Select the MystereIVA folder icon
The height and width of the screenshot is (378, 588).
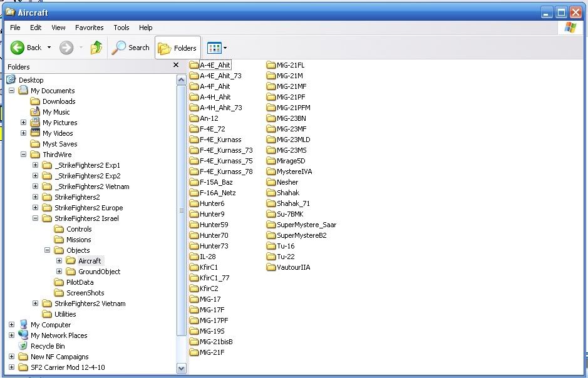point(271,171)
